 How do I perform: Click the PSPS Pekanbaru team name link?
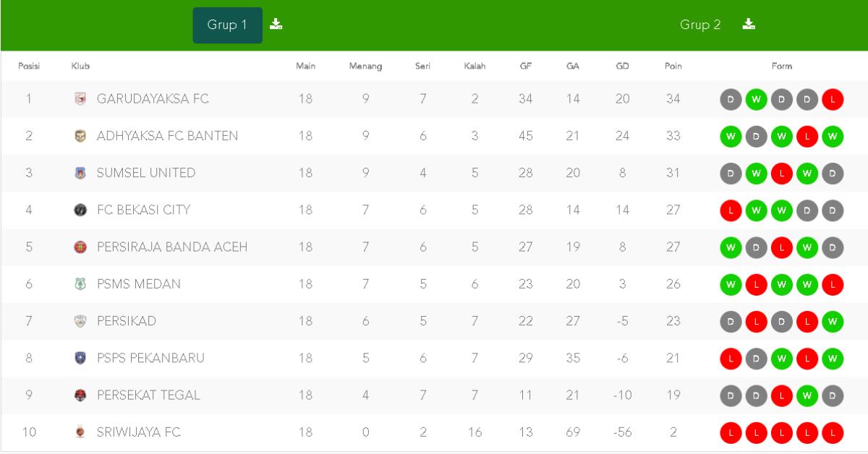pyautogui.click(x=151, y=358)
